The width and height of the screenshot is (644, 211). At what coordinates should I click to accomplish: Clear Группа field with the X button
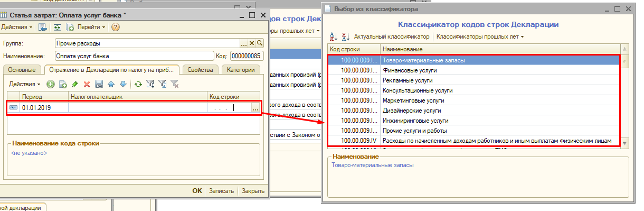click(x=252, y=43)
